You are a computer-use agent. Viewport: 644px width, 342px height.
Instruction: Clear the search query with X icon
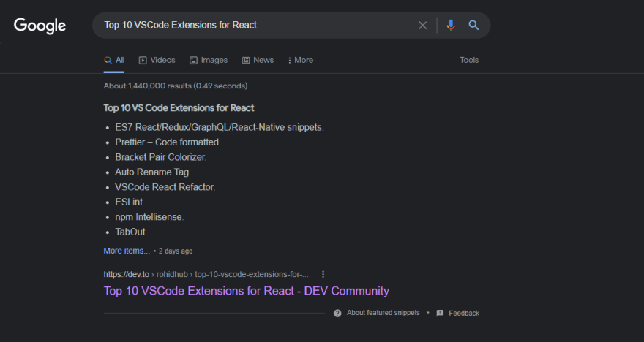tap(423, 26)
